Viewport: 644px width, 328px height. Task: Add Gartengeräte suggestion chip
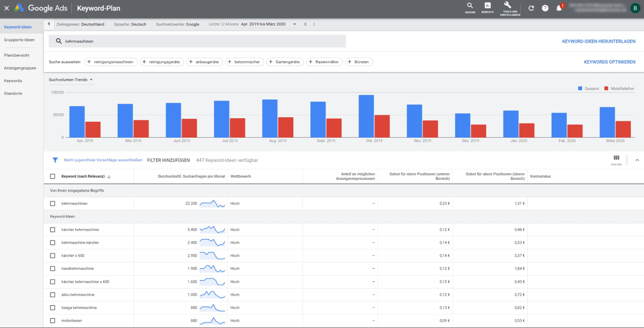[285, 62]
